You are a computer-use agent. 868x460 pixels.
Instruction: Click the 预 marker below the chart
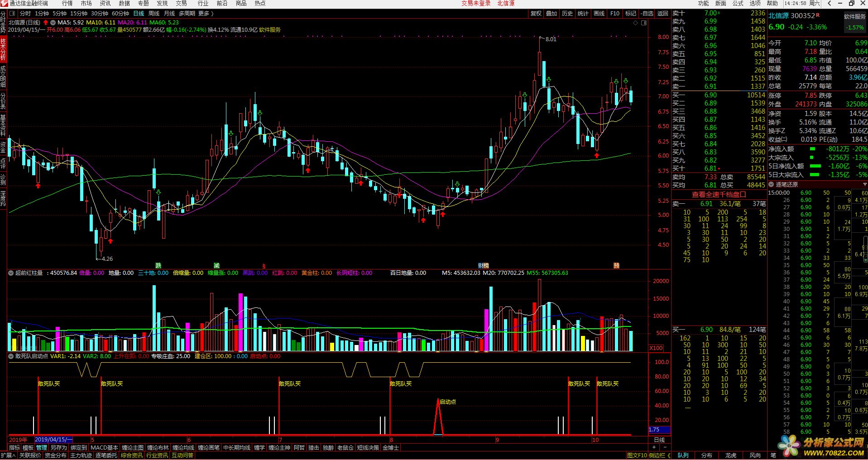point(616,266)
